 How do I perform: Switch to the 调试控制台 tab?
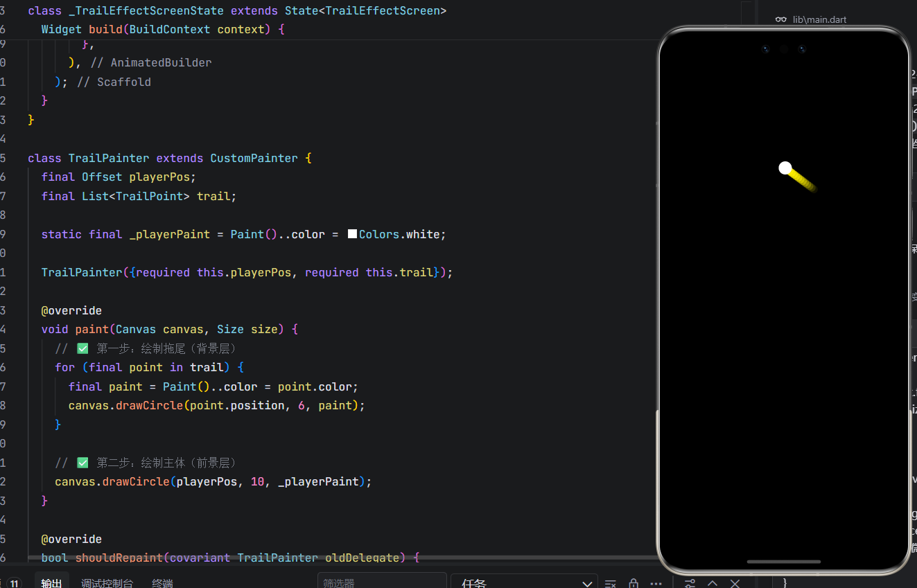pyautogui.click(x=107, y=583)
